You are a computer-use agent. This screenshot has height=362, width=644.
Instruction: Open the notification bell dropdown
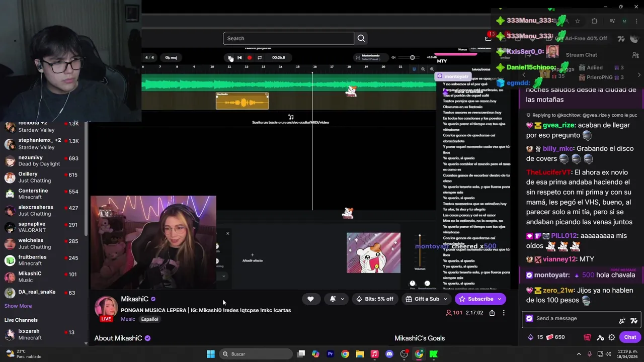pyautogui.click(x=337, y=299)
